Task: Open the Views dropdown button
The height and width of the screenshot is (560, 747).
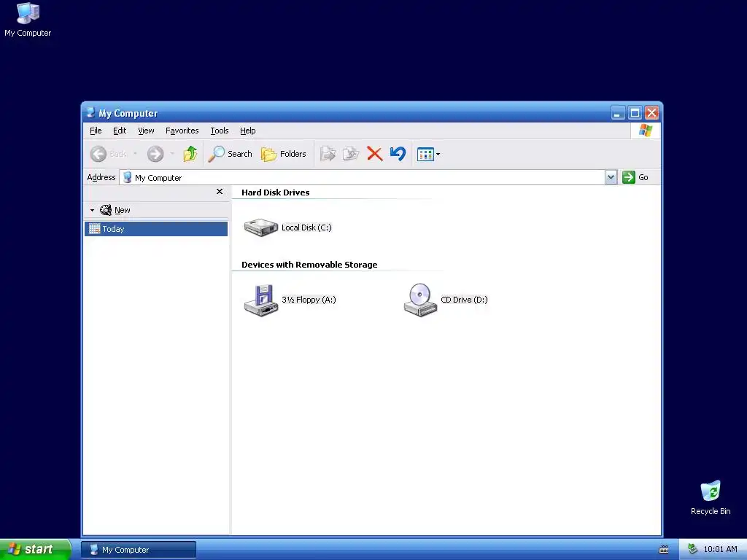Action: tap(428, 154)
